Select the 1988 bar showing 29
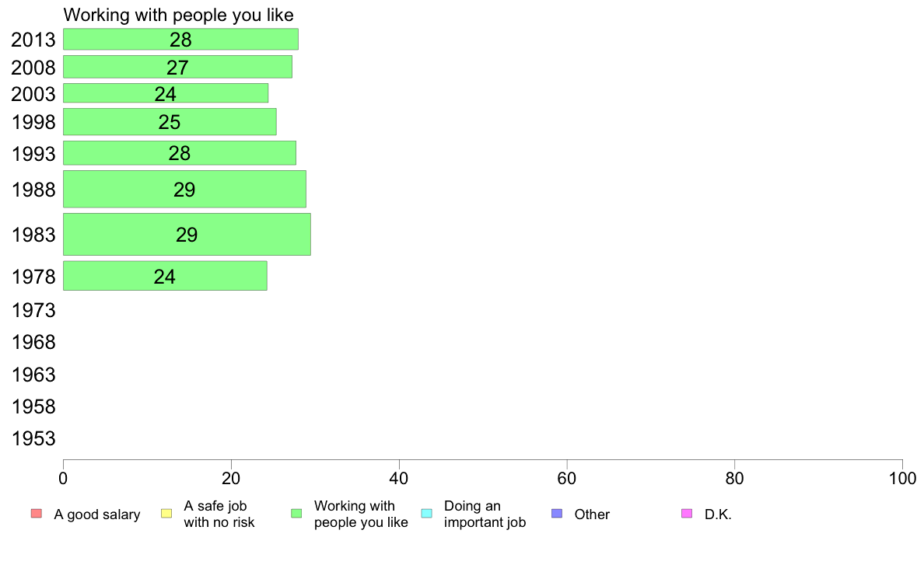This screenshot has width=924, height=572. (184, 189)
